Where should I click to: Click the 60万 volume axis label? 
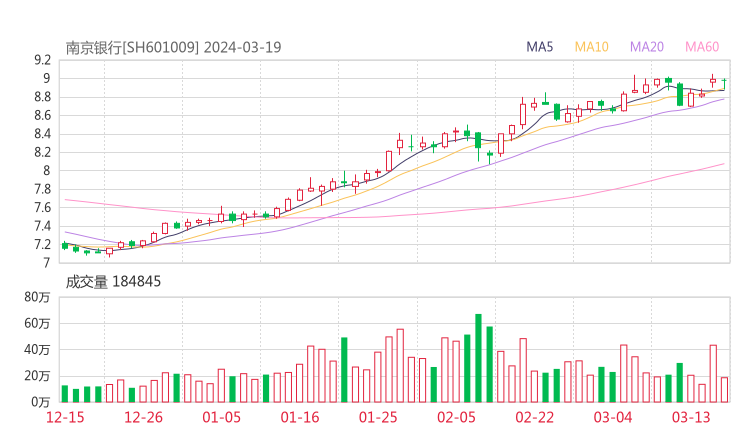[x=37, y=323]
